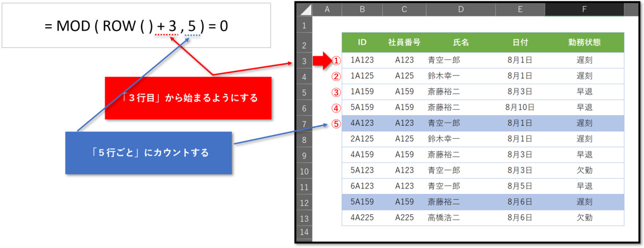Image resolution: width=644 pixels, height=248 pixels.
Task: Select the highlighted column F header
Action: click(584, 10)
